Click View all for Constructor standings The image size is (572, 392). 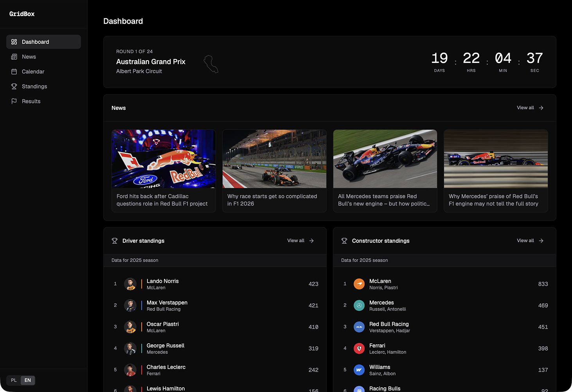(x=525, y=240)
